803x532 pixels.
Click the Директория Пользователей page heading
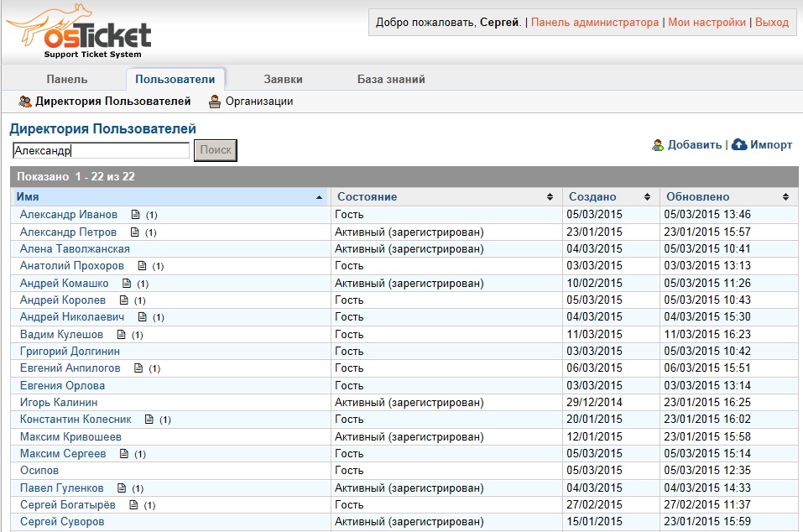click(x=103, y=129)
